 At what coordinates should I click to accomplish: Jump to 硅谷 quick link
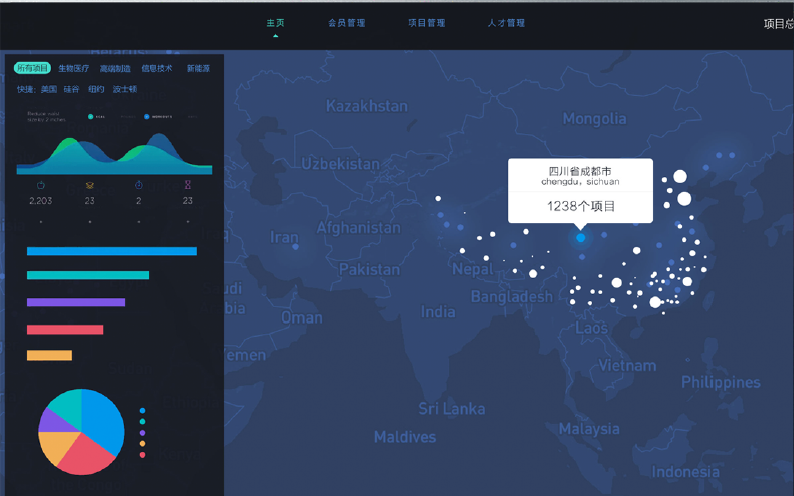(x=72, y=90)
